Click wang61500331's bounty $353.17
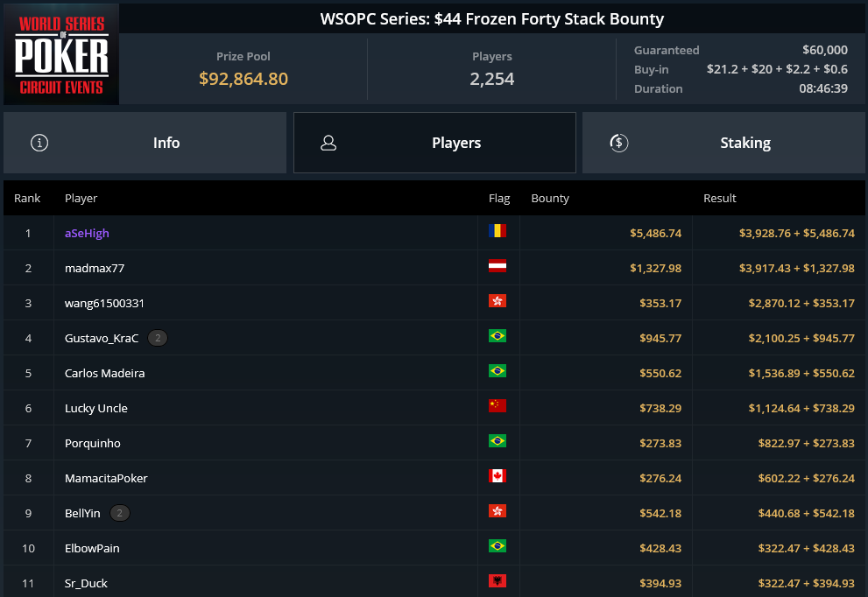The image size is (868, 597). [x=660, y=303]
